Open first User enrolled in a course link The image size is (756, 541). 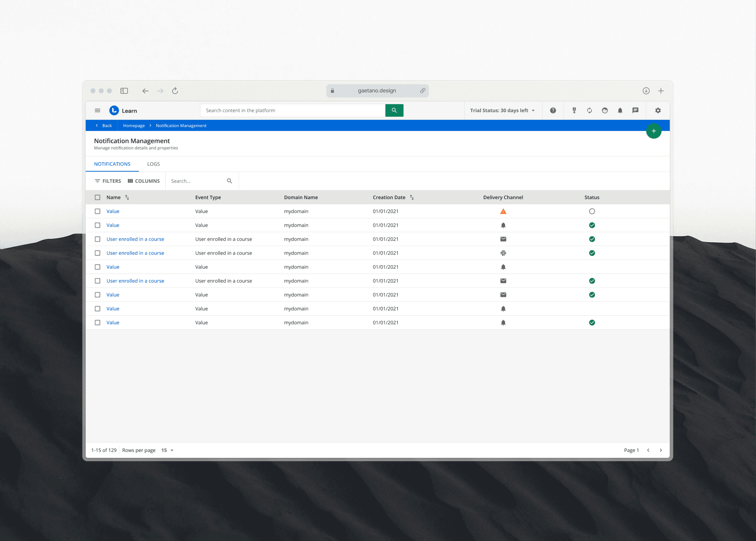click(135, 239)
